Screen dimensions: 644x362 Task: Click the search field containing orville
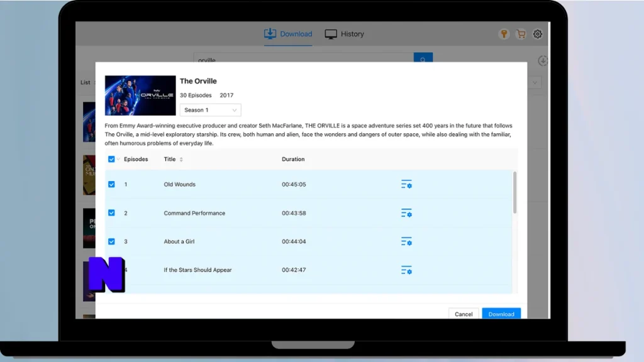[x=304, y=58]
